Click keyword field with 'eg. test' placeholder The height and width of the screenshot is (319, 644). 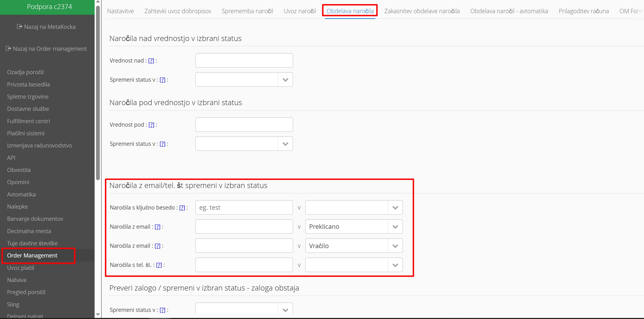[244, 207]
